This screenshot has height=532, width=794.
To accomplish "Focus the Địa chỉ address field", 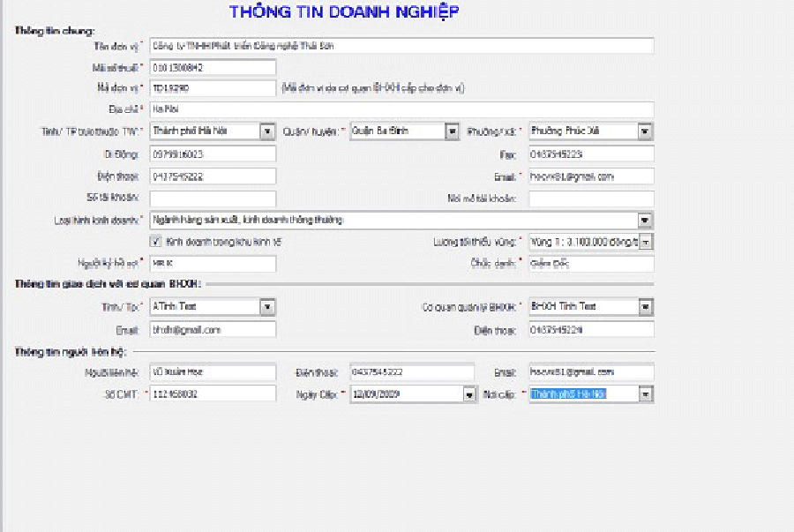I will (x=401, y=109).
